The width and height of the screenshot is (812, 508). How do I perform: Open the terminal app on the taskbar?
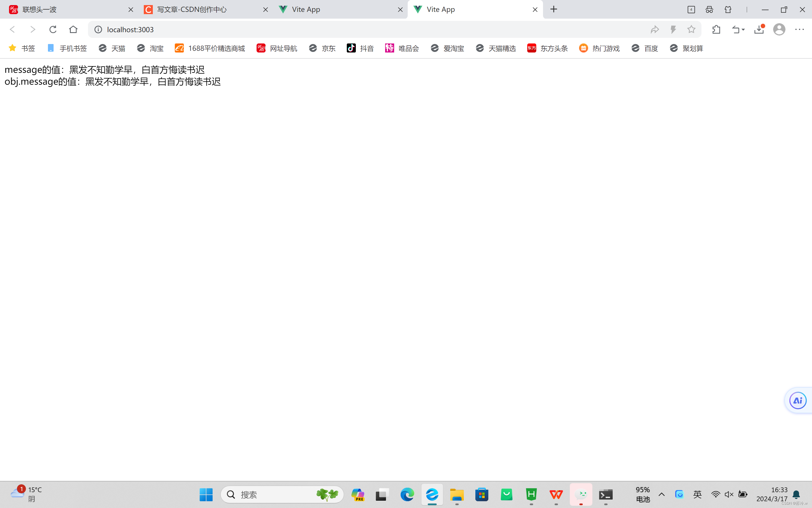(606, 494)
